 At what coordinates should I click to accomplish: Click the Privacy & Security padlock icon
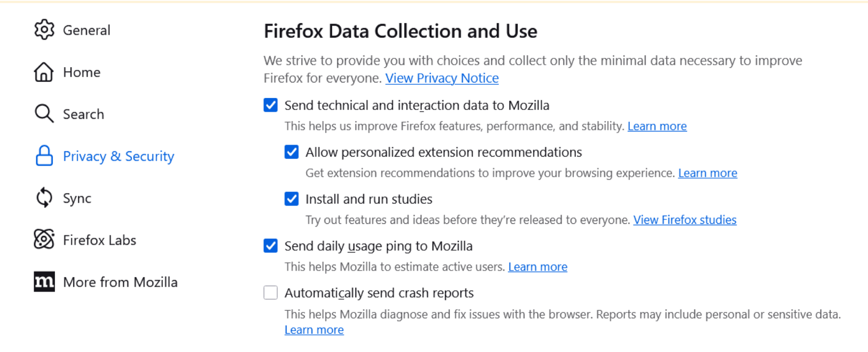(x=44, y=156)
